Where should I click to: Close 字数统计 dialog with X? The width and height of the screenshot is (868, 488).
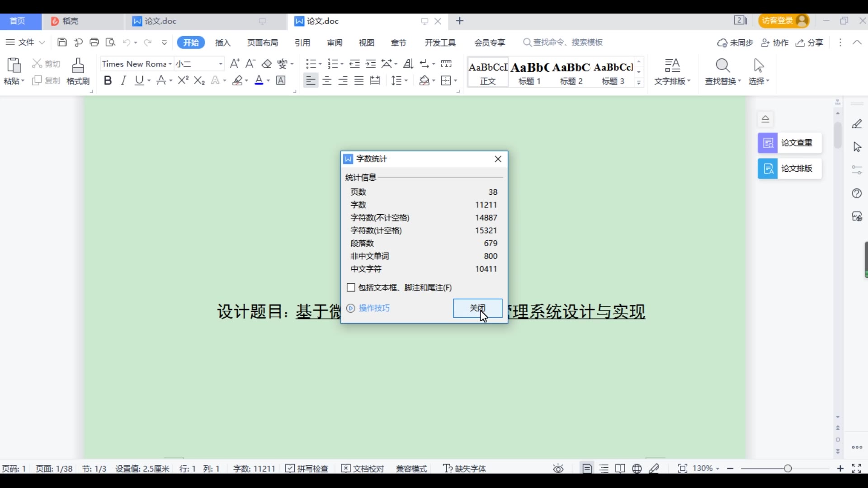click(498, 159)
